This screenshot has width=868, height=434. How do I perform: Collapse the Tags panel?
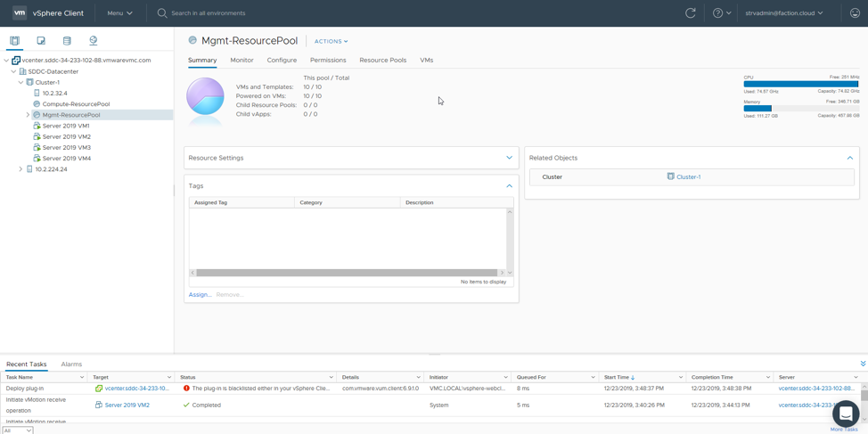tap(509, 186)
